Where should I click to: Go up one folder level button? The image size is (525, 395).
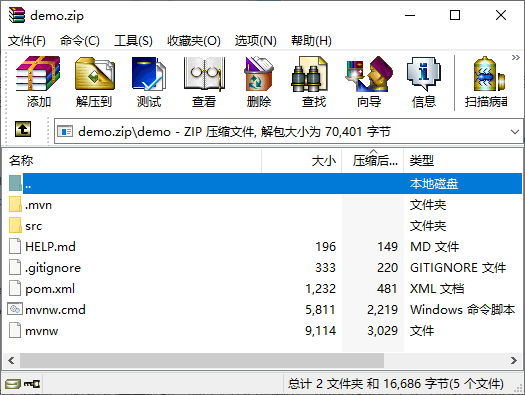23,129
